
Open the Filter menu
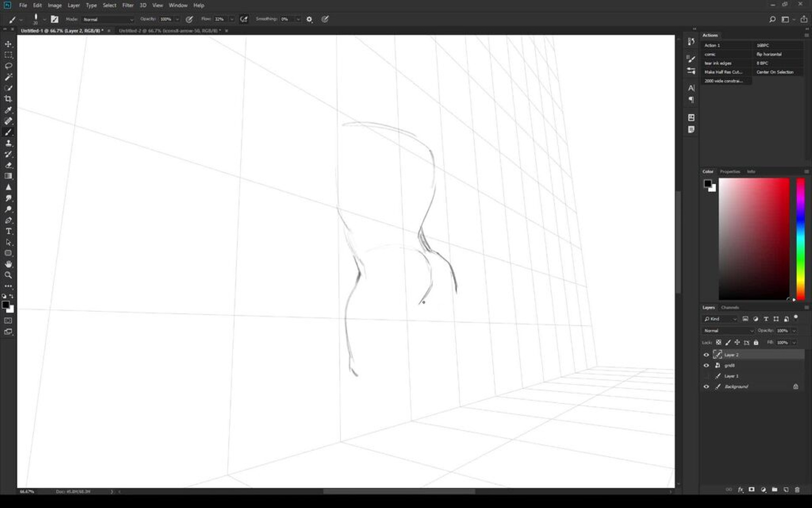click(127, 5)
